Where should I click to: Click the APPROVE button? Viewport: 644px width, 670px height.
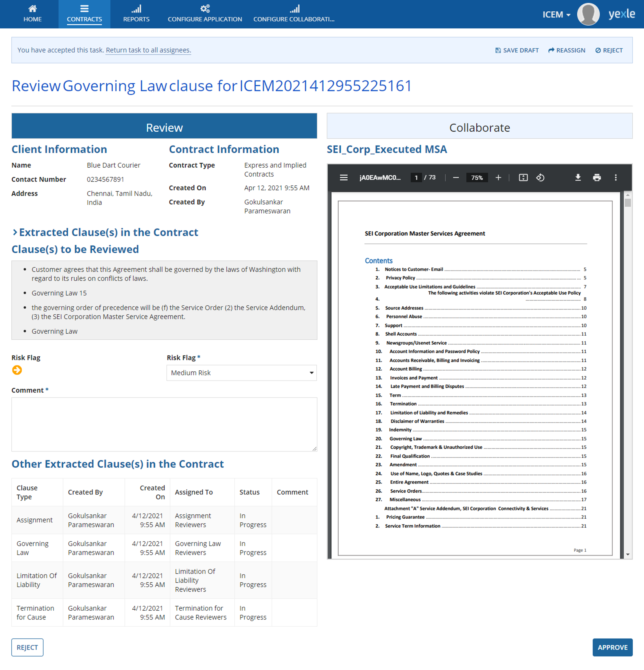click(613, 648)
